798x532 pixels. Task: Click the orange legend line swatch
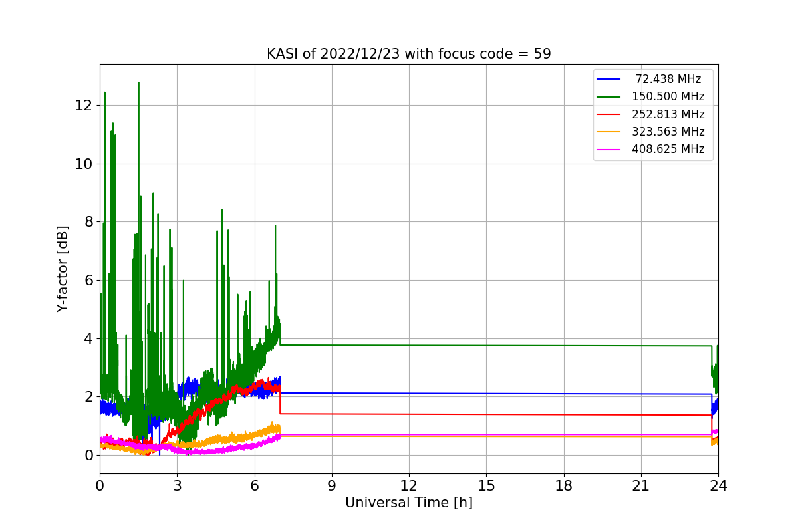pos(608,132)
